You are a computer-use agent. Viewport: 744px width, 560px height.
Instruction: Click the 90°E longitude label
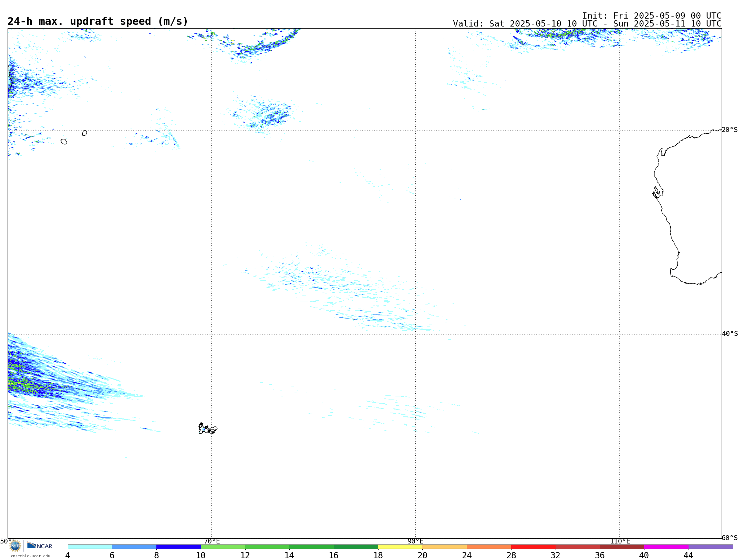click(x=415, y=541)
